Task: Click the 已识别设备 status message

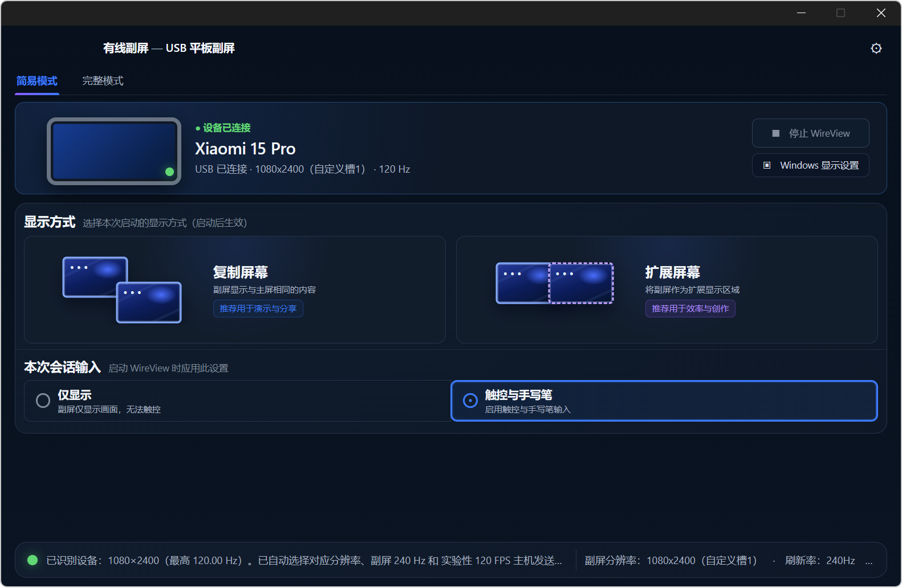Action: click(x=304, y=561)
